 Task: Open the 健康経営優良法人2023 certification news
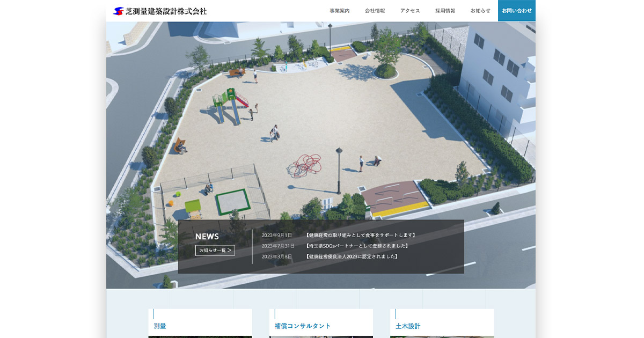click(x=352, y=256)
